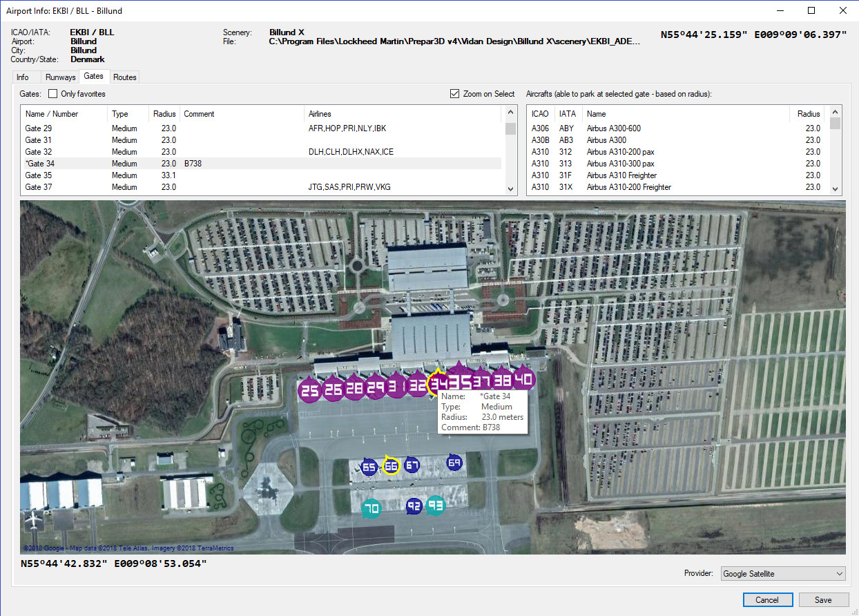Screen dimensions: 859x616
Task: Select yellow-outlined stand 66 marker
Action: (391, 465)
